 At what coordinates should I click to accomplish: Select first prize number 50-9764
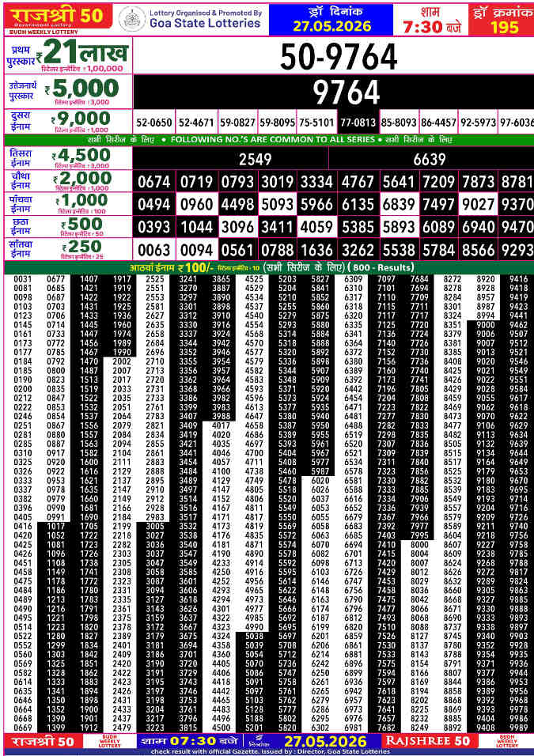coord(338,56)
